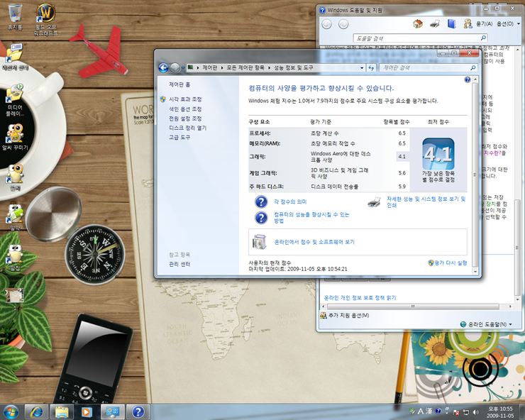525x420 pixels.
Task: Open 전원 설정 조정 link
Action: (x=185, y=118)
